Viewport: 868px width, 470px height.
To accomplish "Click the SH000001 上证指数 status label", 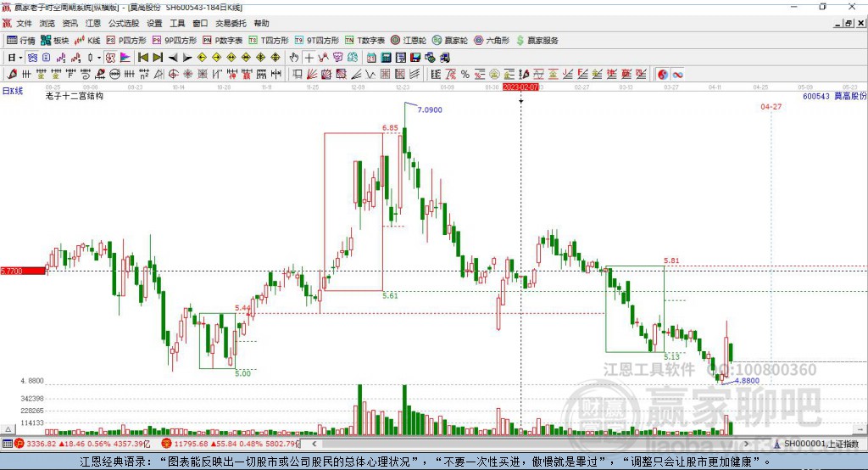I will [x=816, y=444].
